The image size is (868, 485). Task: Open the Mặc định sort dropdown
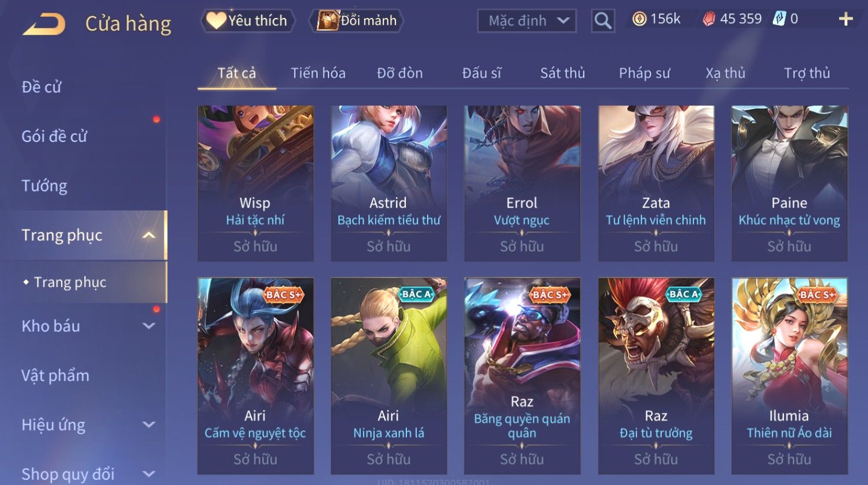click(x=527, y=21)
